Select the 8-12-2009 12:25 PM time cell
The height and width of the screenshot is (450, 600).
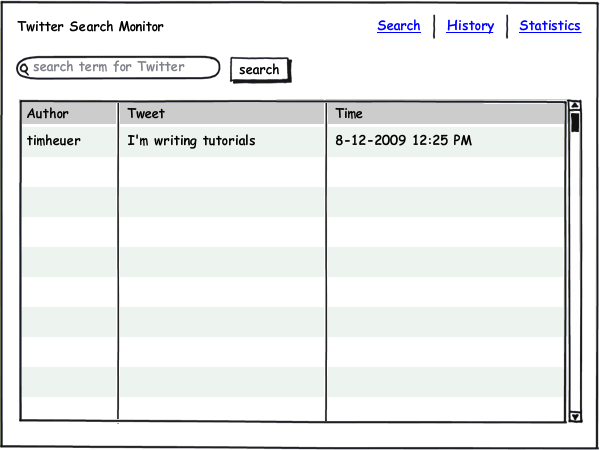[446, 141]
